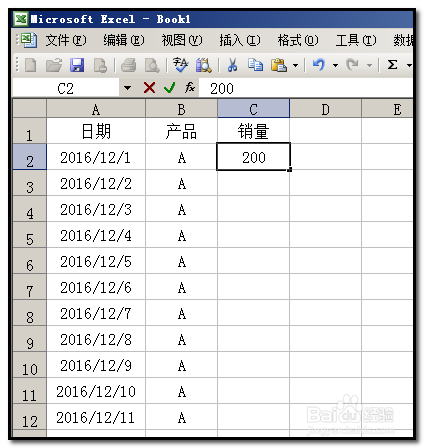
Task: Click the cell with 2016/12/8
Action: (96, 339)
